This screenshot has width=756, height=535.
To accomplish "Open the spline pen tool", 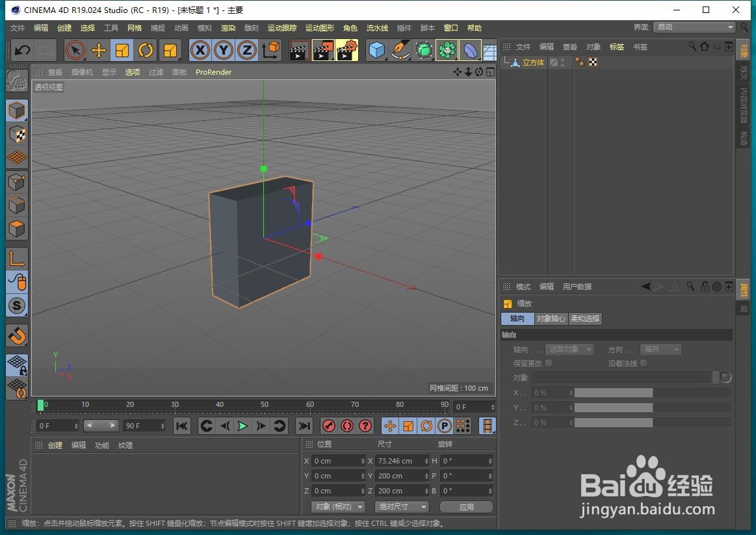I will [400, 50].
